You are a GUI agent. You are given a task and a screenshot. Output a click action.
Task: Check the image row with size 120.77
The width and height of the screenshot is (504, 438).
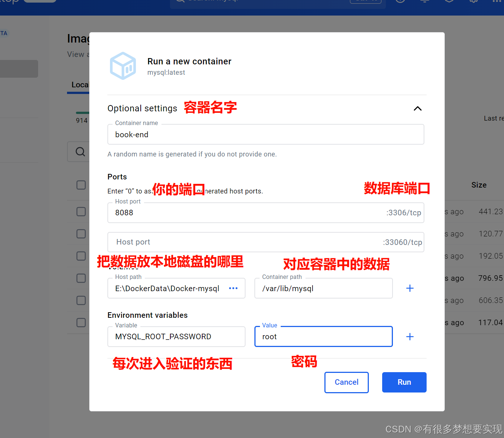[81, 234]
